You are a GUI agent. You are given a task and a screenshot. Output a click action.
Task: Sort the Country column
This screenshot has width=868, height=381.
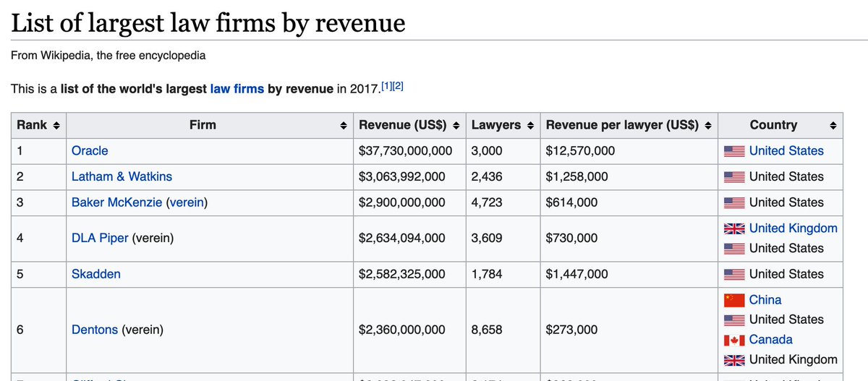833,125
